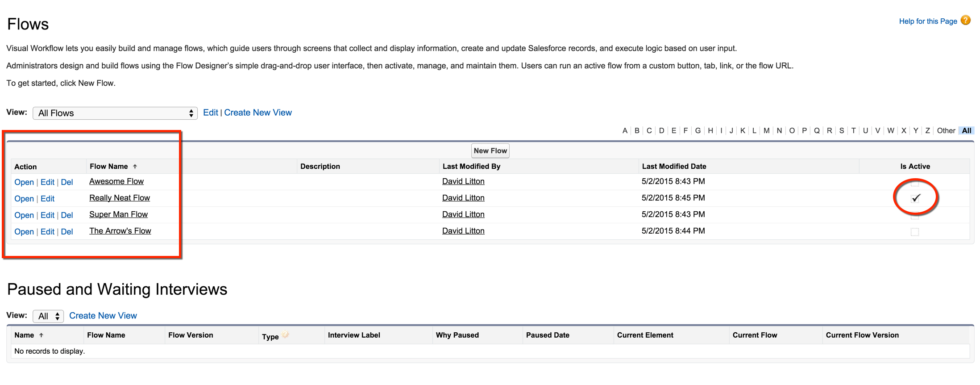Toggle the Is Active checkbox for Awesome Flow

[x=915, y=183]
